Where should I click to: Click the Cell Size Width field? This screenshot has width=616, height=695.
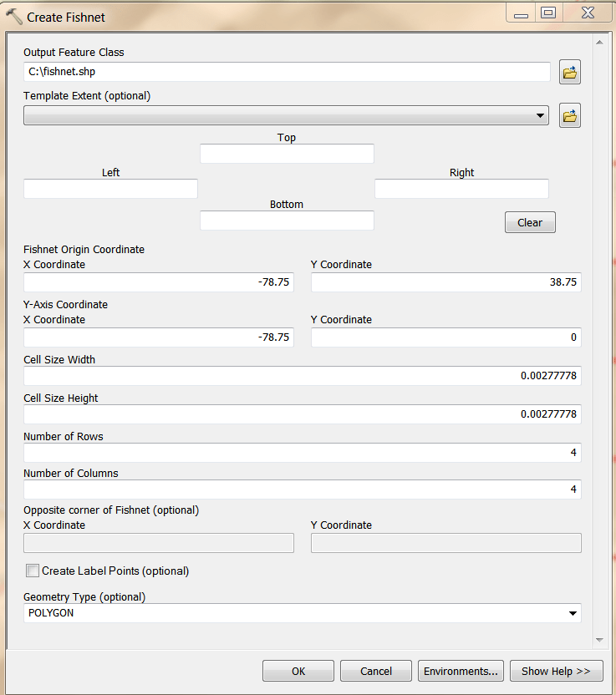coord(301,375)
